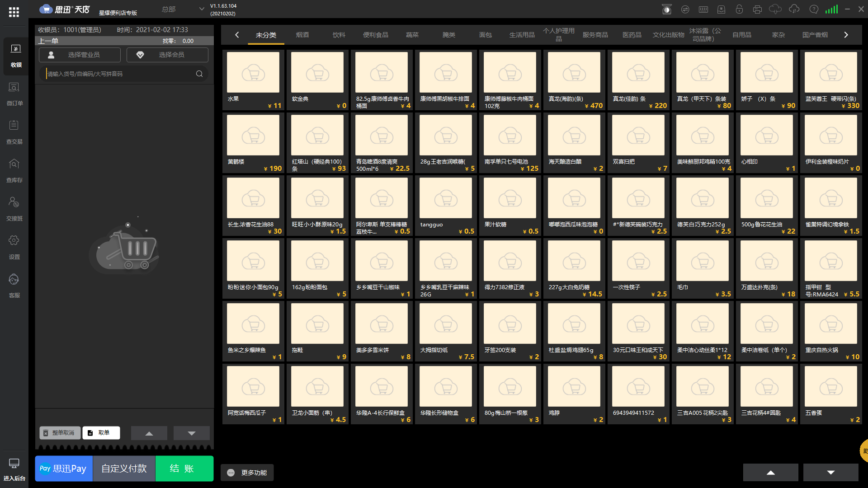This screenshot has width=868, height=488.
Task: Click the search magnifier in product input
Action: tap(199, 74)
